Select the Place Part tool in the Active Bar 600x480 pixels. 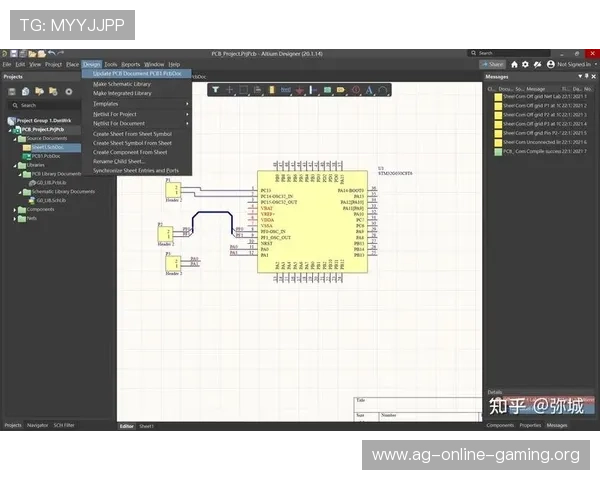271,90
